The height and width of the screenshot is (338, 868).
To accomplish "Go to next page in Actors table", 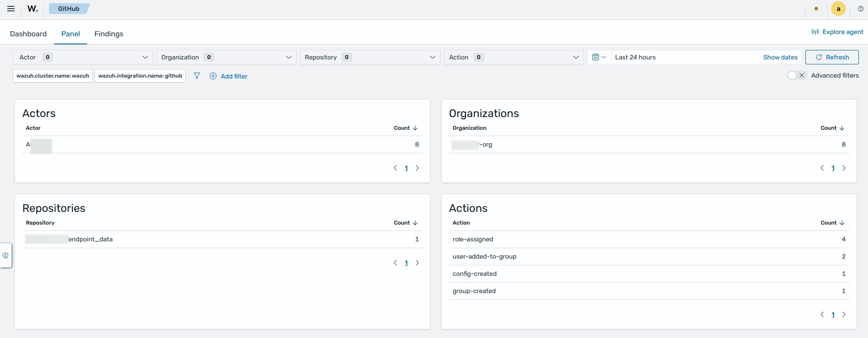I will [x=417, y=168].
